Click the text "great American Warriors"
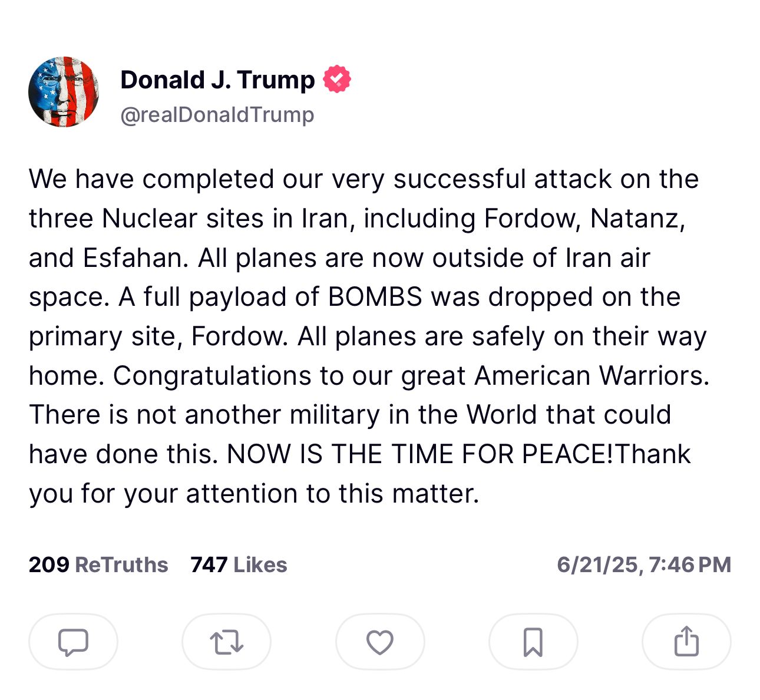Screen dimensions: 760x700 (555, 376)
